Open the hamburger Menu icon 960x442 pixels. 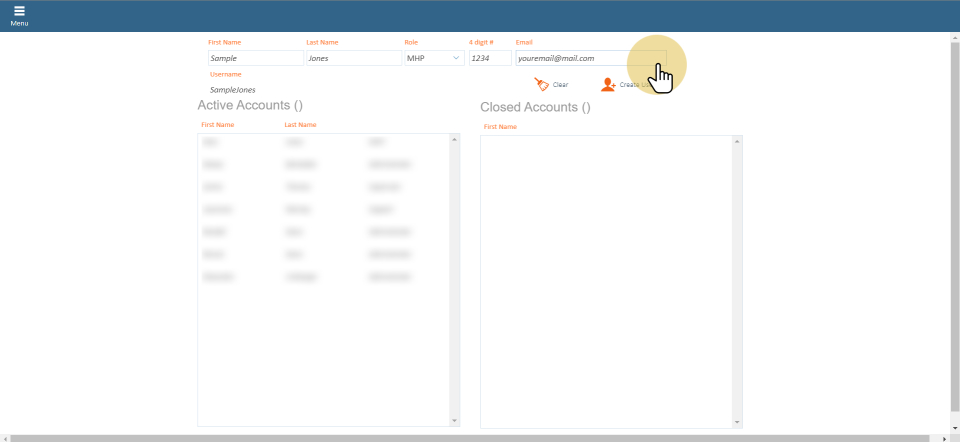click(19, 14)
